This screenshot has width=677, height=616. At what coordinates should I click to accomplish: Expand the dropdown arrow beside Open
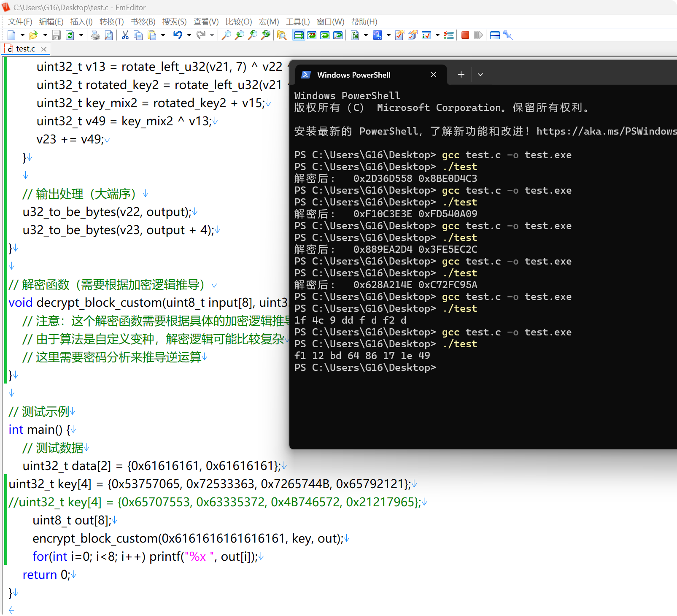[45, 35]
